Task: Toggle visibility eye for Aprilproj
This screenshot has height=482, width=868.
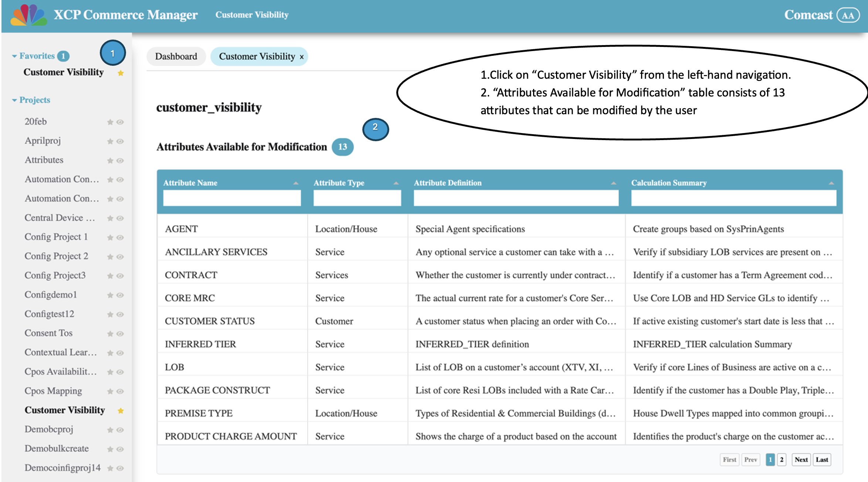Action: point(120,141)
